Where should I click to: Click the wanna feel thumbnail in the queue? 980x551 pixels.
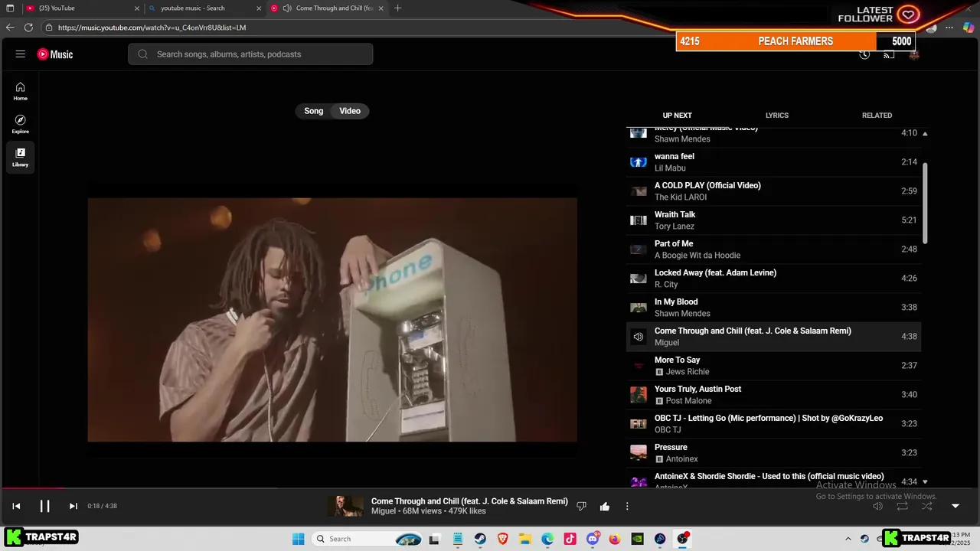click(x=639, y=162)
